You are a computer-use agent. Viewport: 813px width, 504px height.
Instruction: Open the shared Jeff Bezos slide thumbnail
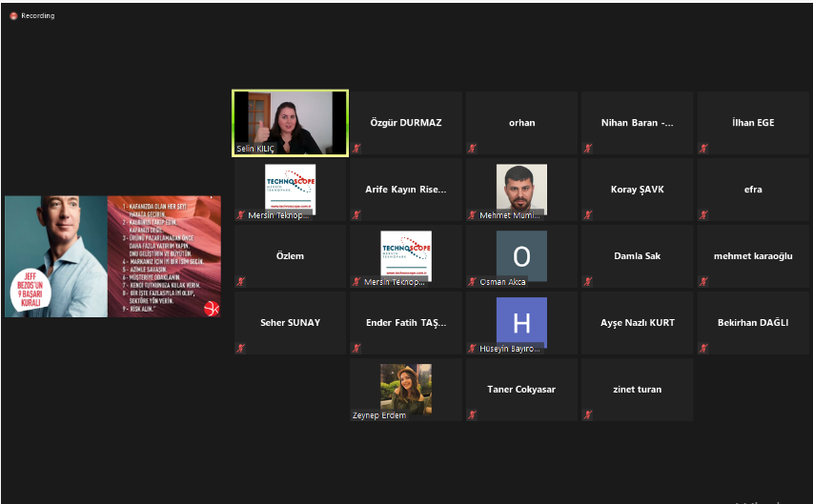coord(112,256)
